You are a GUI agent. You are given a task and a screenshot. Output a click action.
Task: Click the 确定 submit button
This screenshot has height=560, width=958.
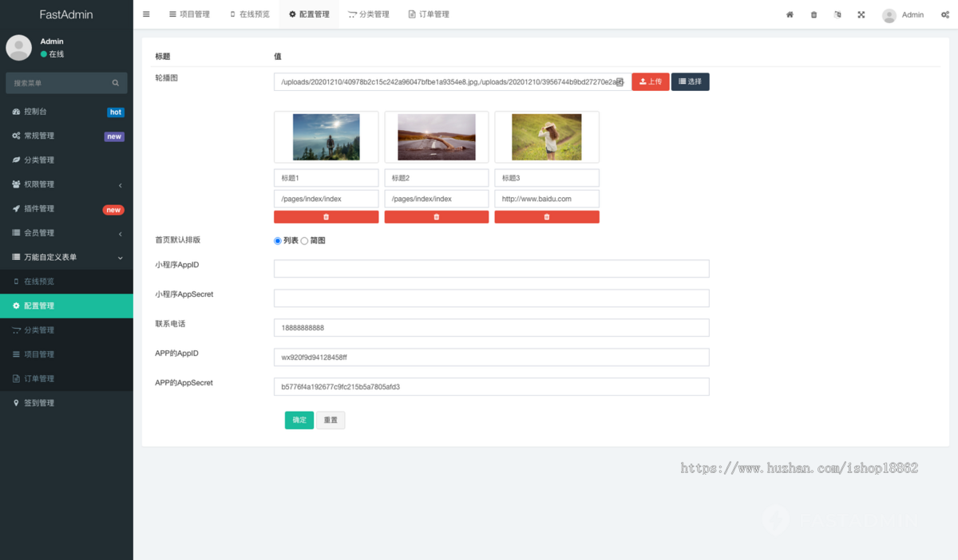[x=299, y=420]
